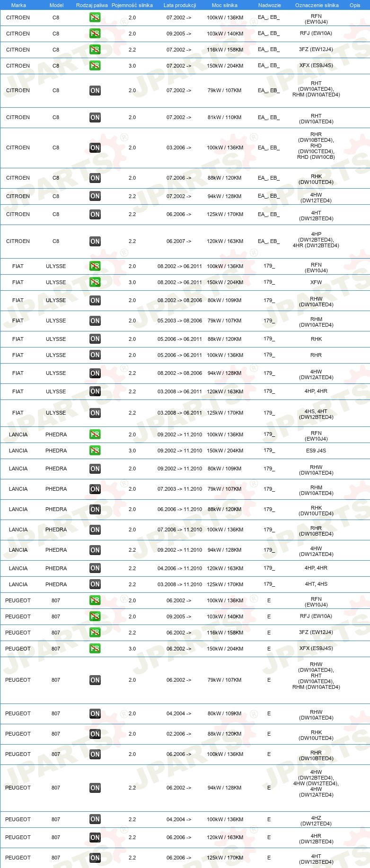Click the PB petrol icon for Citroen C8 103kW/140KM
The width and height of the screenshot is (370, 868).
pyautogui.click(x=95, y=34)
